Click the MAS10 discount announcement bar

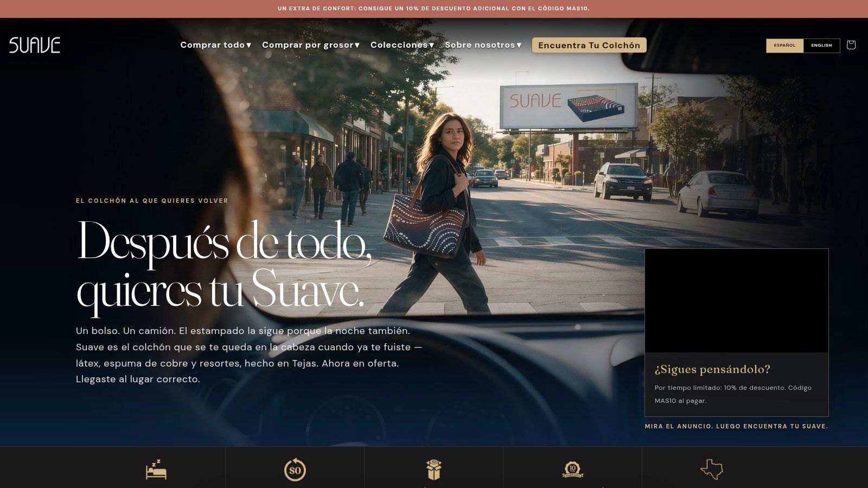(x=434, y=9)
